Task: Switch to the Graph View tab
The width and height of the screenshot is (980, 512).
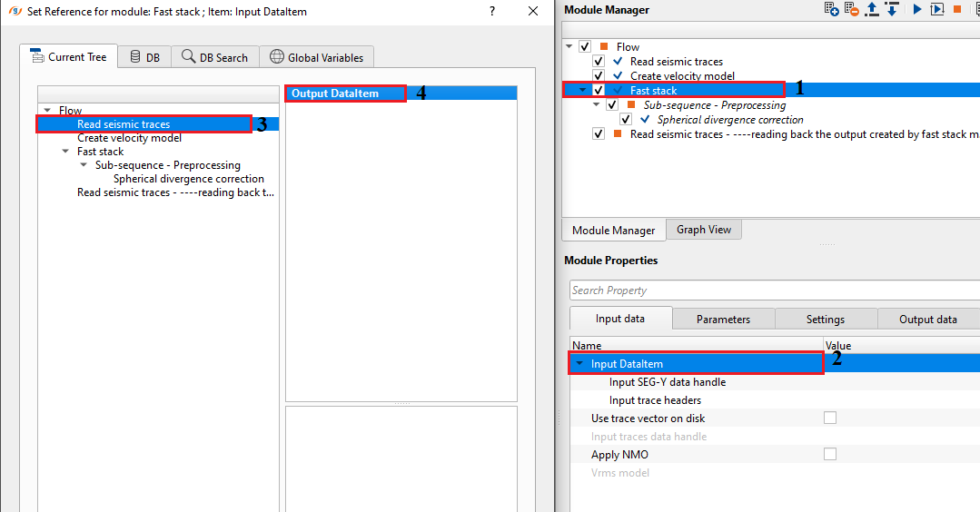Action: tap(704, 230)
